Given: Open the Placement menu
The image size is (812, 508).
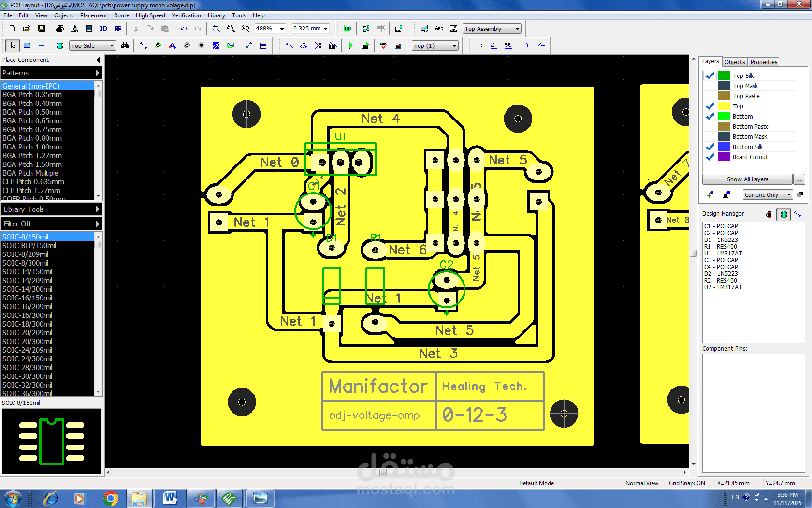Looking at the screenshot, I should click(94, 15).
